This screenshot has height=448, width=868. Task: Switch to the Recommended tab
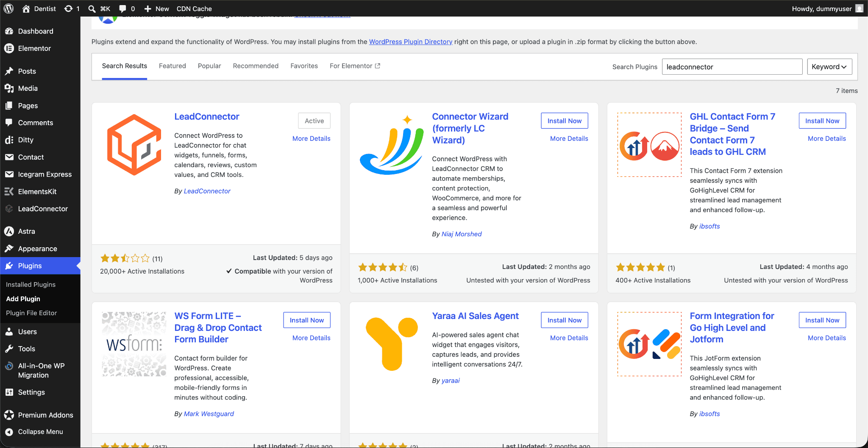click(x=256, y=66)
